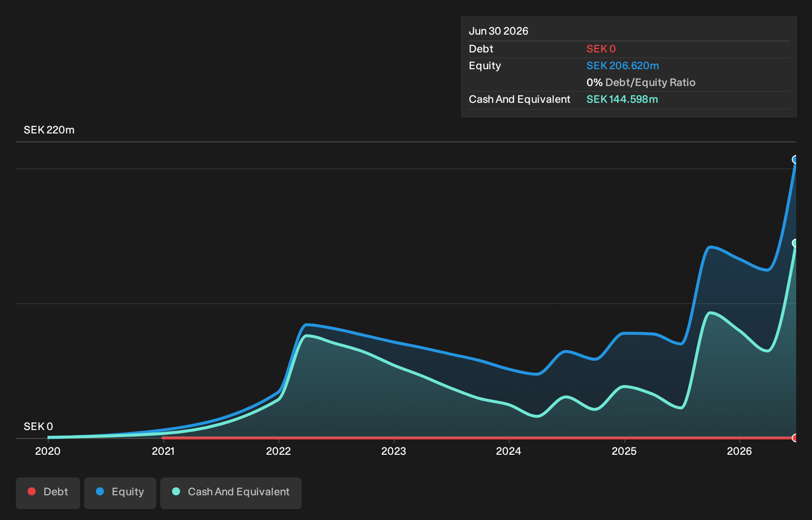Click the Cash And Equivalent tooltip label
812x520 pixels.
point(519,99)
